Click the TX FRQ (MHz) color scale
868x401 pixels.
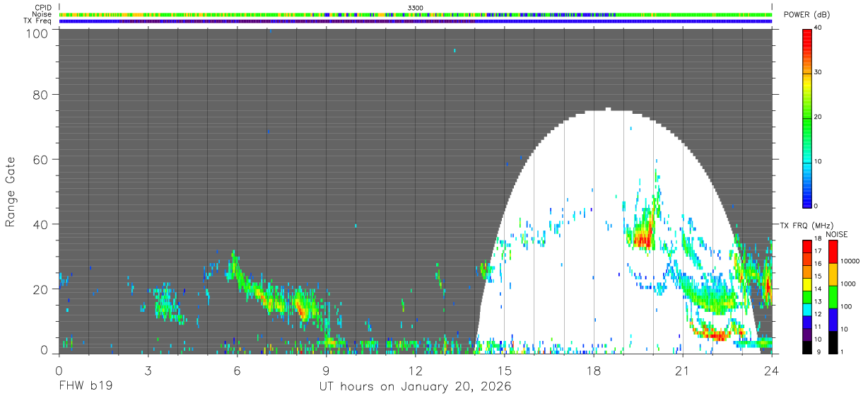tap(807, 296)
